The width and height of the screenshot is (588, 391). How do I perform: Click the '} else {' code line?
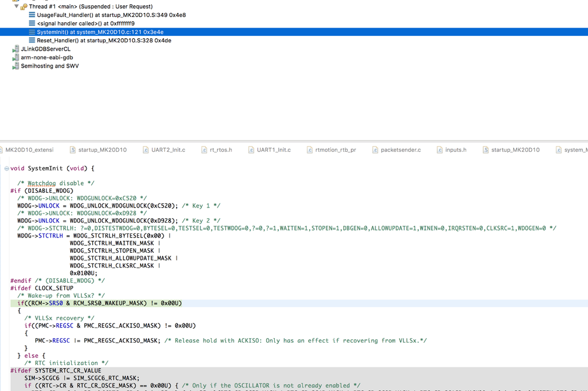[31, 355]
